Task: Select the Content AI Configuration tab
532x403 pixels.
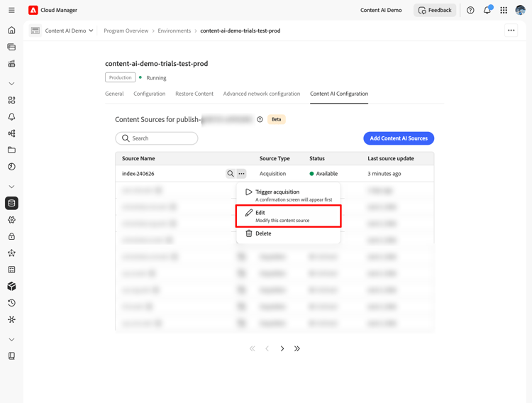Action: pos(339,94)
